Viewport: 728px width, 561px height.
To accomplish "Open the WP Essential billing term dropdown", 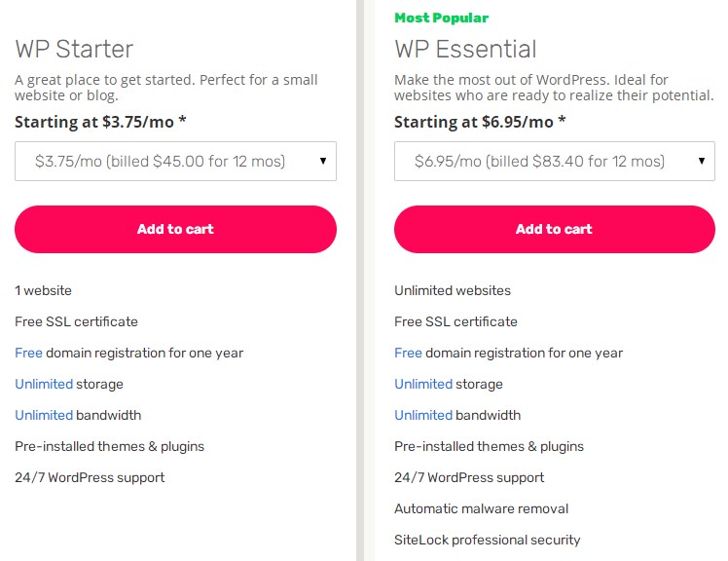I will 540,162.
